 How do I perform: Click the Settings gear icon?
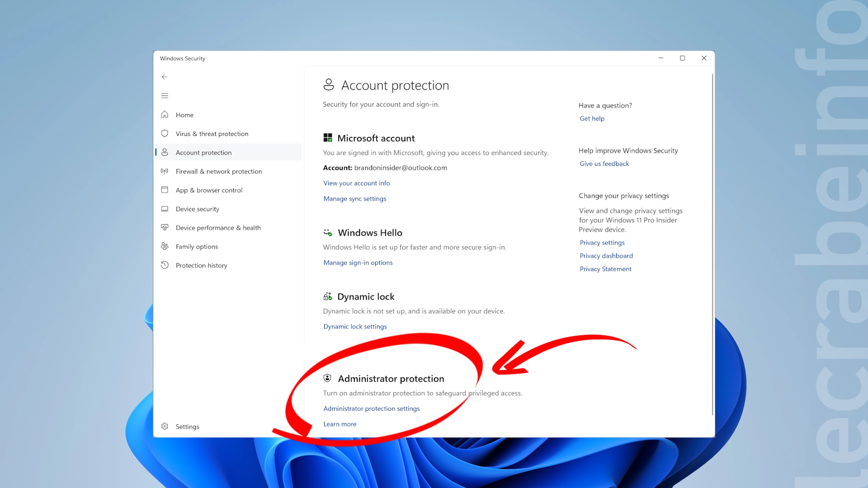pyautogui.click(x=165, y=426)
